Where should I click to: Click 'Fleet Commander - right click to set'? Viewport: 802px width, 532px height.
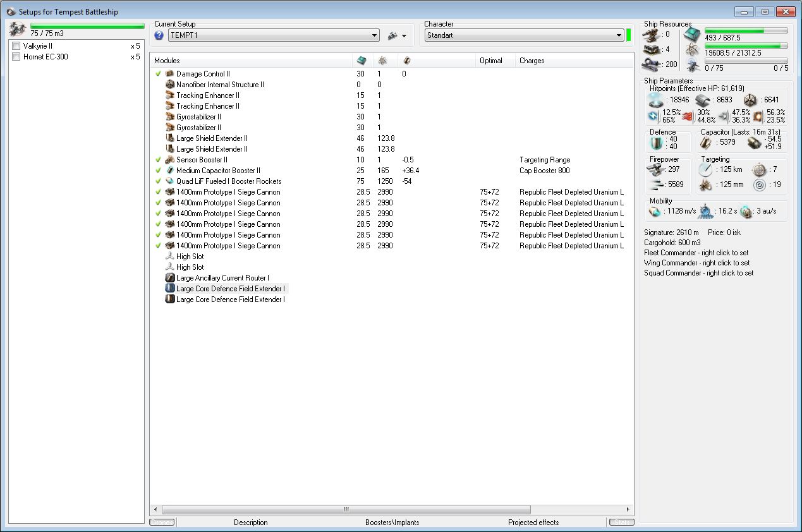(696, 253)
